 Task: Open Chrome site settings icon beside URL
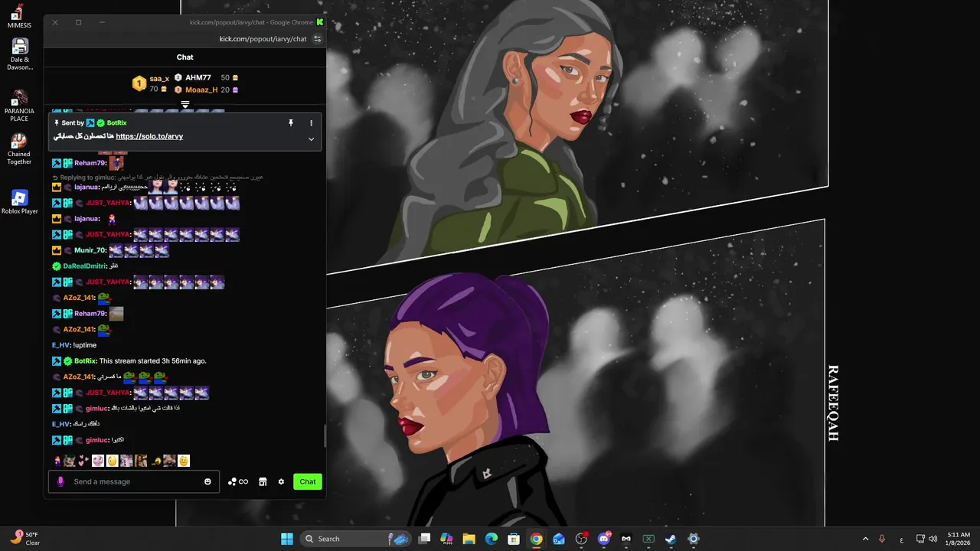click(318, 39)
